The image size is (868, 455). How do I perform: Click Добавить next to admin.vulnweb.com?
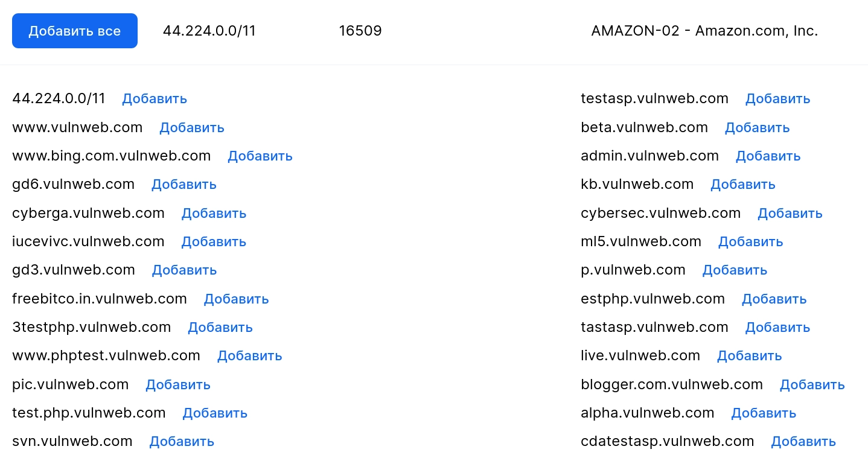[768, 156]
